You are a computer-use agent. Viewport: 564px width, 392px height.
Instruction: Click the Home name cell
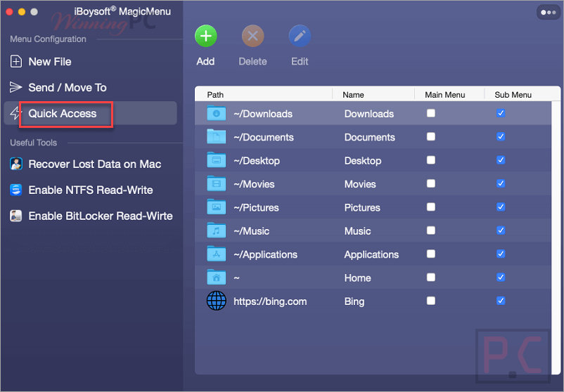[x=357, y=277]
